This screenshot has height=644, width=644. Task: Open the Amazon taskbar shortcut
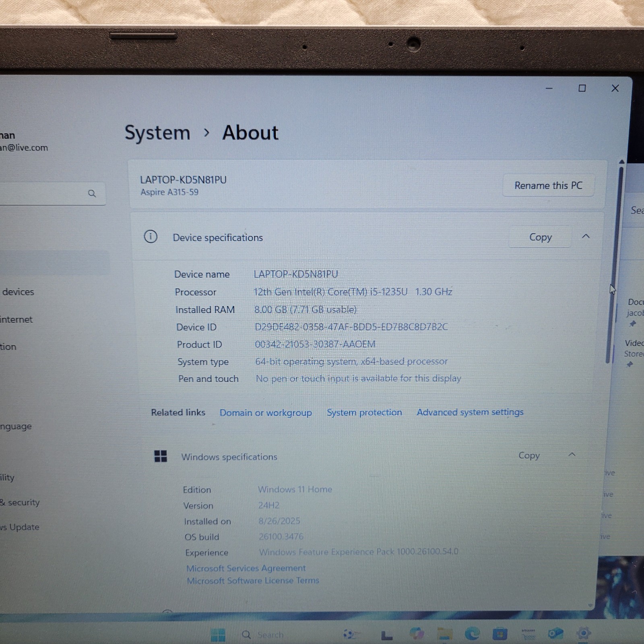[x=528, y=634]
